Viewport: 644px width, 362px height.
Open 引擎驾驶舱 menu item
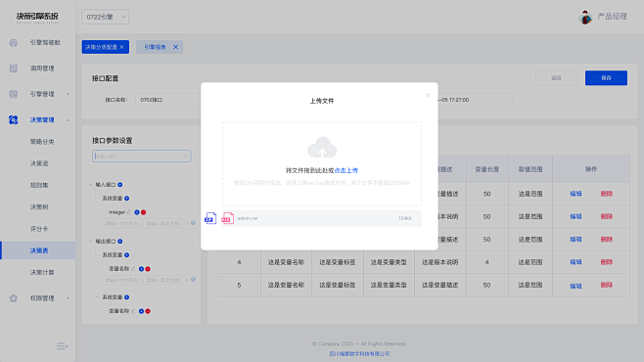click(x=45, y=42)
